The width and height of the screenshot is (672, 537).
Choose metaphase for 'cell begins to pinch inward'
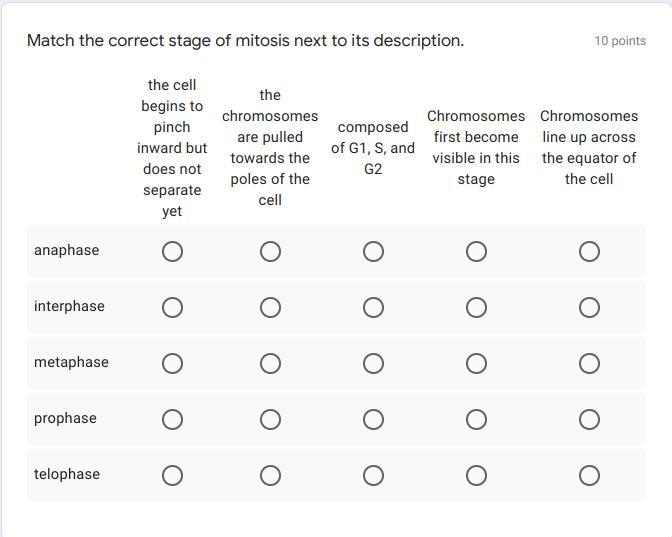[172, 363]
